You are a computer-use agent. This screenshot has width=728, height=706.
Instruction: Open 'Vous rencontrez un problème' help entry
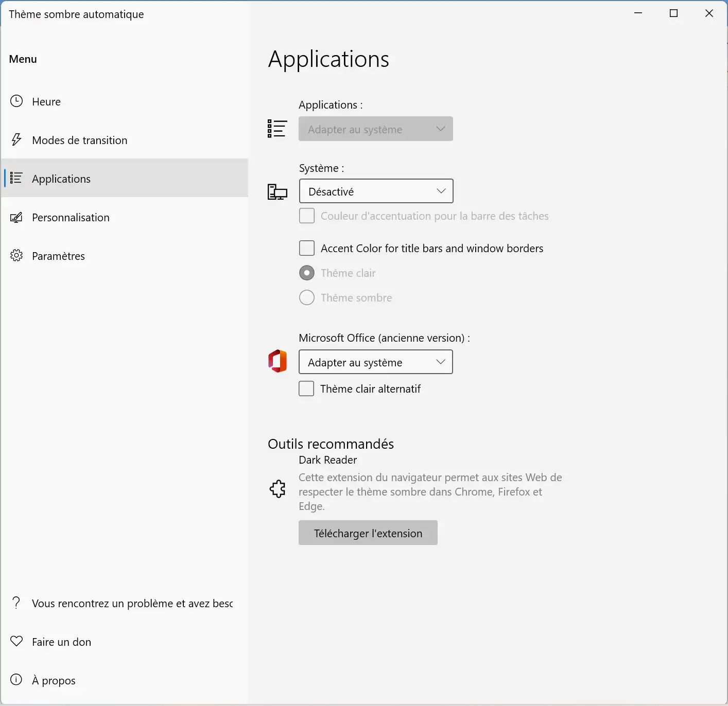coord(125,603)
